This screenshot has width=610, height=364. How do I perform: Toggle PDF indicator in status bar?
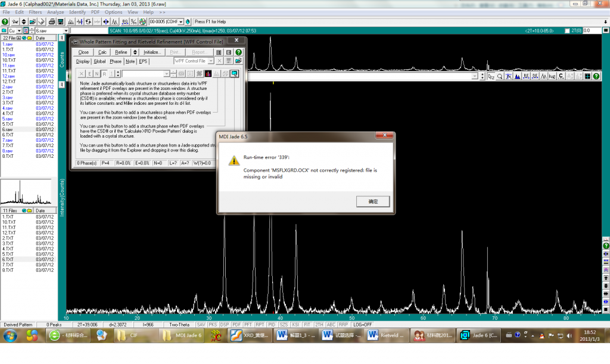(236, 325)
